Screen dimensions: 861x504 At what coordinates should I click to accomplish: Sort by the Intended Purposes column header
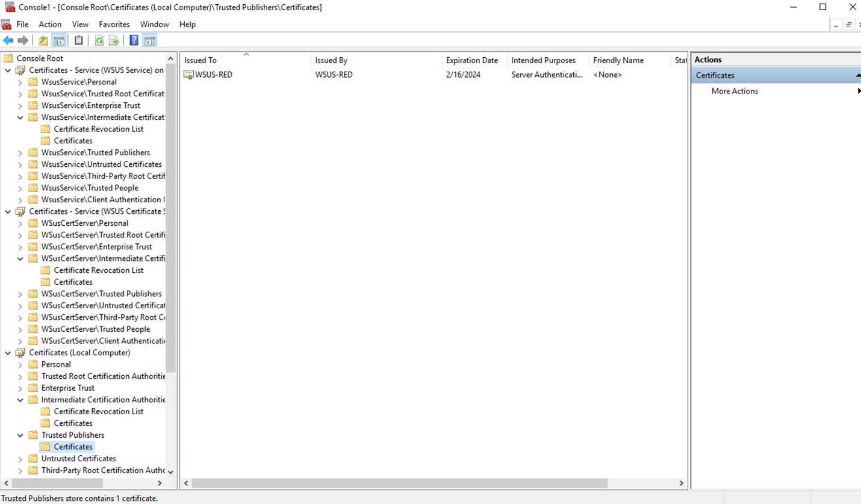(548, 60)
